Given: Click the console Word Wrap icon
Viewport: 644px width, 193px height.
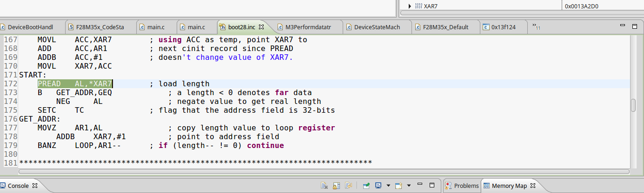Looking at the screenshot, I should pyautogui.click(x=348, y=186).
